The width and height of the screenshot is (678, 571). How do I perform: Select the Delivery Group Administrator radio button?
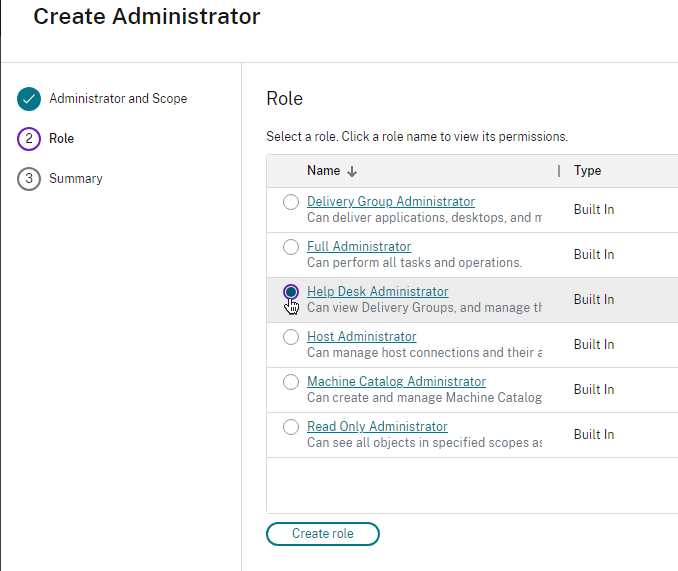point(291,202)
